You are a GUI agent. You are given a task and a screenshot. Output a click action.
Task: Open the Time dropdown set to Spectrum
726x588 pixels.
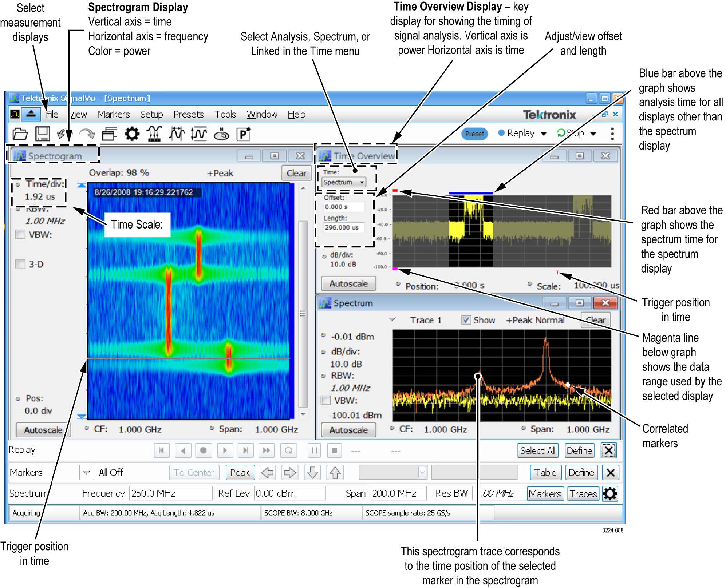pos(343,182)
